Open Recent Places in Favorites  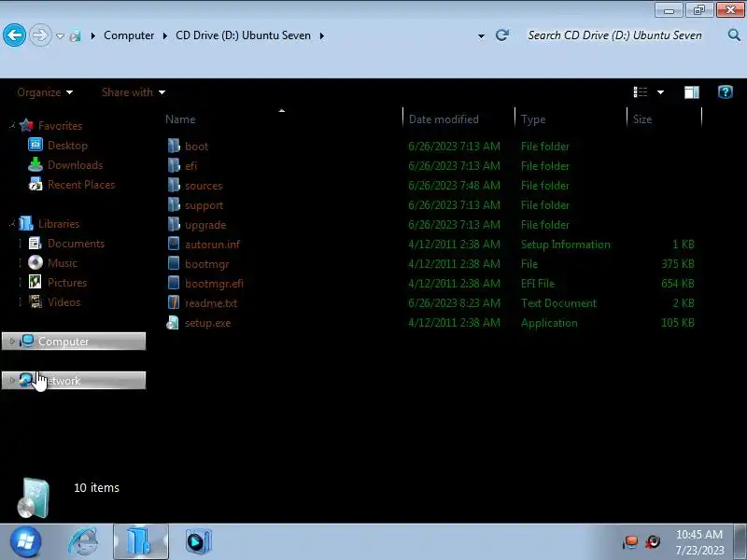tap(81, 184)
